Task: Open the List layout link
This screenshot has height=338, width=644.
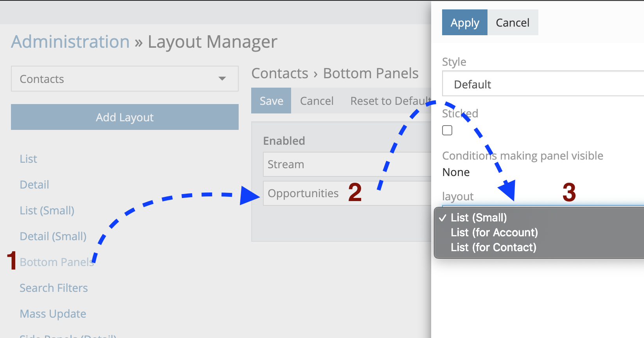Action: click(29, 159)
